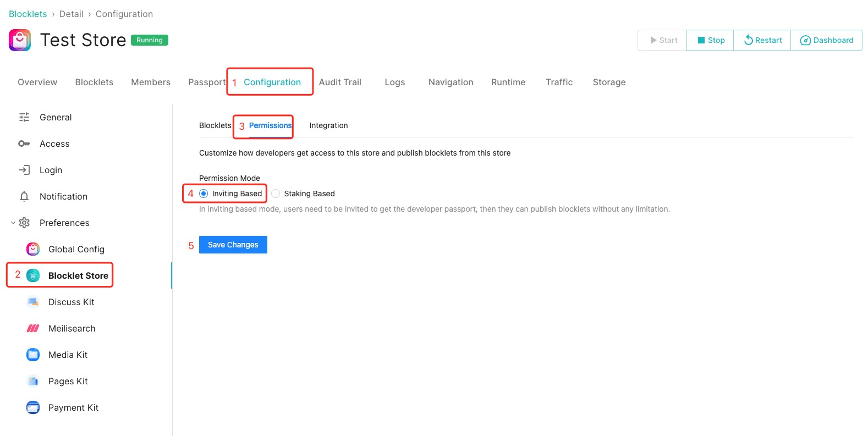Open the Payment Kit icon
The image size is (868, 436).
[33, 407]
